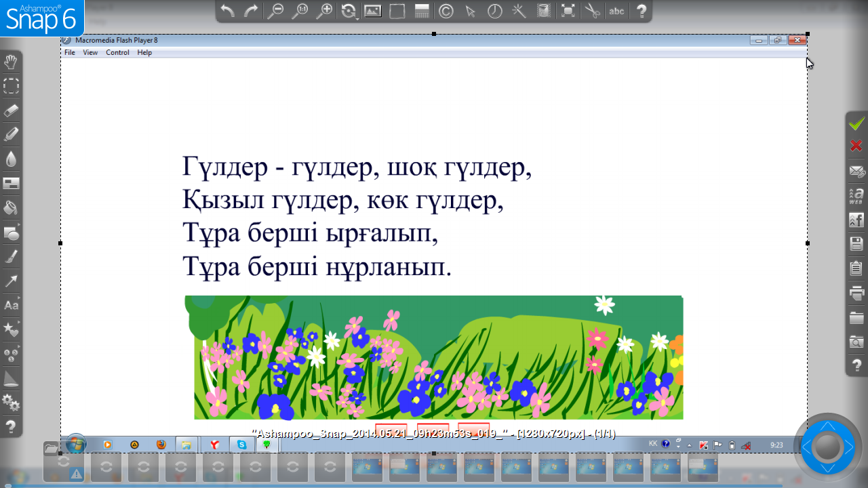
Task: Toggle 1:1 actual size zoom
Action: tap(300, 11)
